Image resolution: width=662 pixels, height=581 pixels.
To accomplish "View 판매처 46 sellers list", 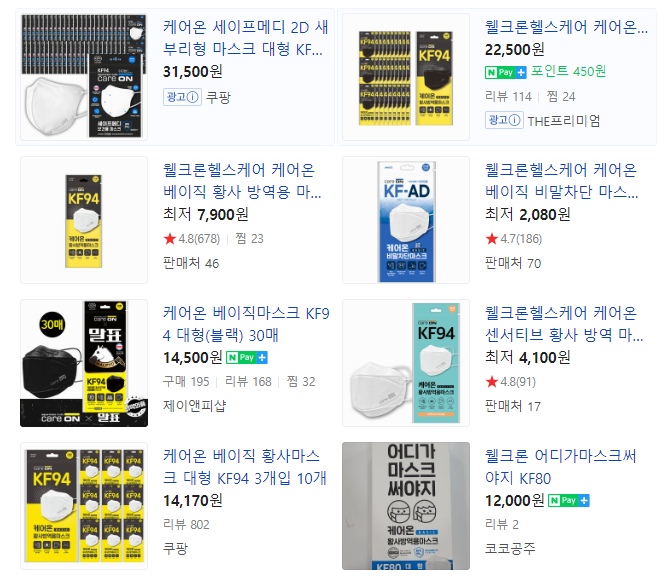I will pos(191,263).
